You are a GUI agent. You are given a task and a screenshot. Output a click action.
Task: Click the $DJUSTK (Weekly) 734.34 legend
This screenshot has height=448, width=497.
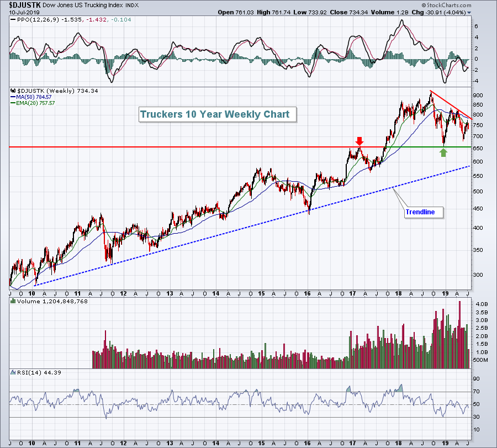tap(57, 91)
